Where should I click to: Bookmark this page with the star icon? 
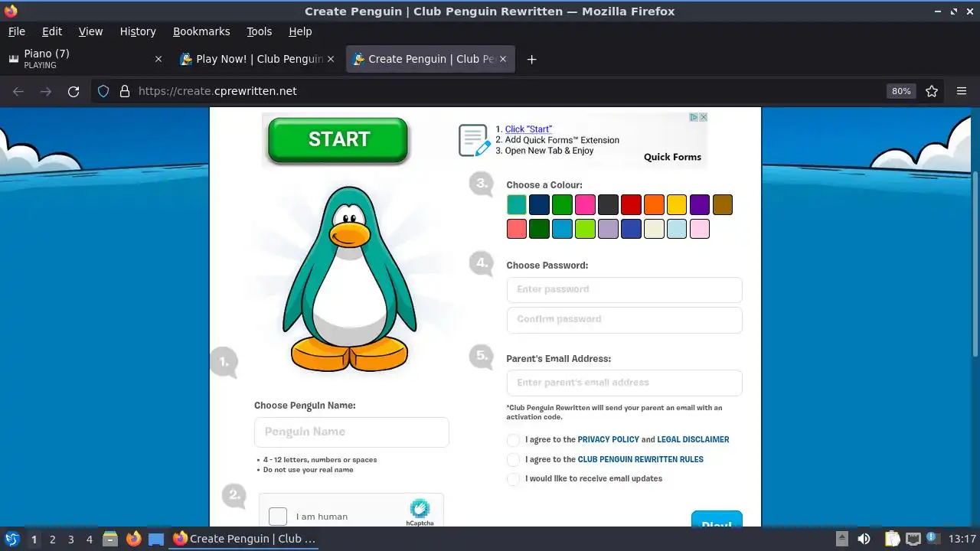click(x=932, y=91)
